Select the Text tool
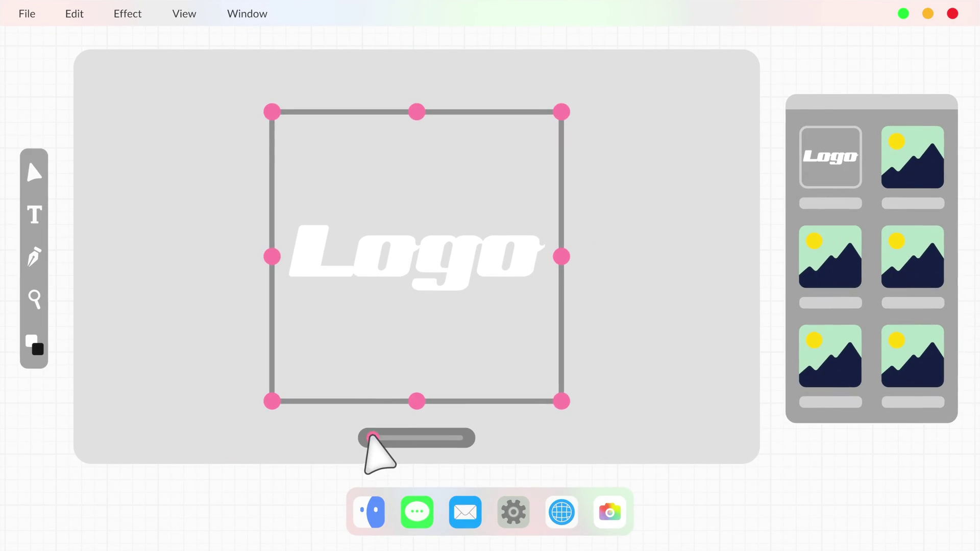This screenshot has height=551, width=980. click(x=34, y=215)
